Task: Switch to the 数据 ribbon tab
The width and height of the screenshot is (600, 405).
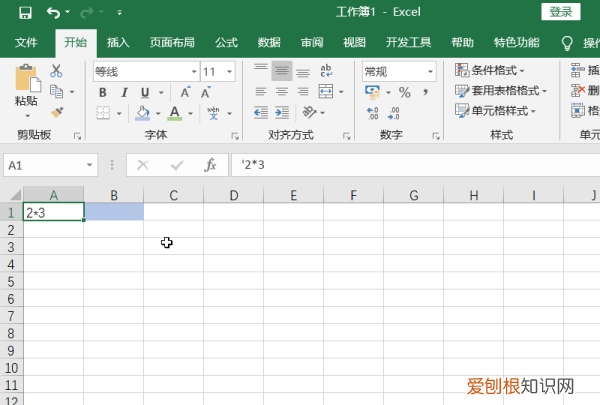Action: click(269, 42)
